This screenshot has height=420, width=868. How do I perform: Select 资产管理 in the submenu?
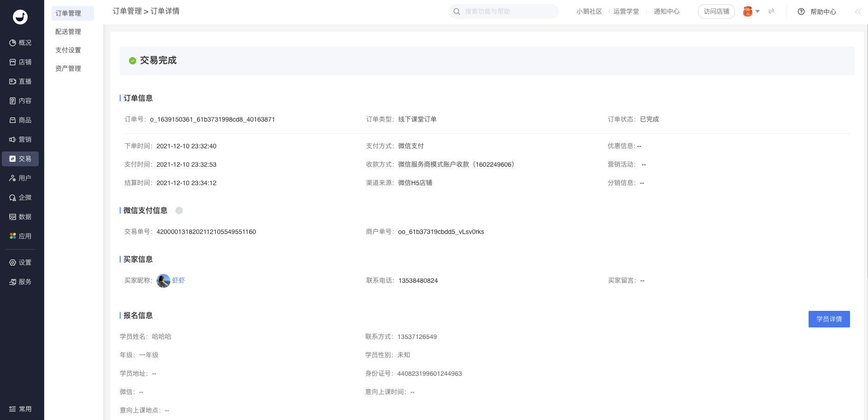click(x=68, y=69)
